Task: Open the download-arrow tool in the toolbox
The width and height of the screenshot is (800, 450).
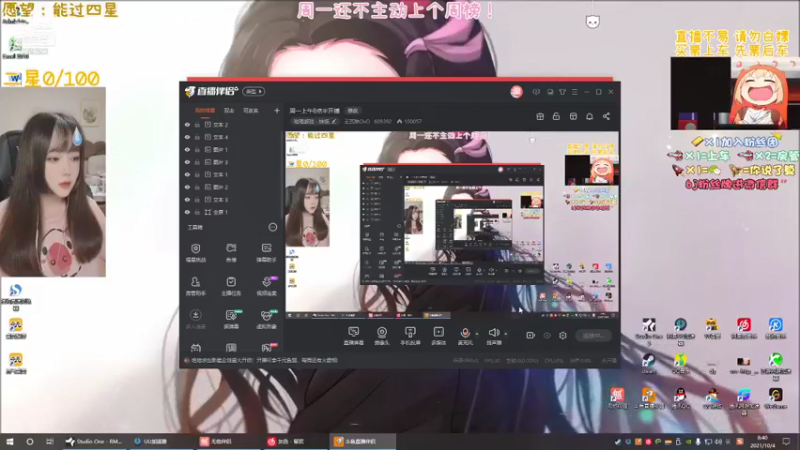Action: [x=195, y=319]
